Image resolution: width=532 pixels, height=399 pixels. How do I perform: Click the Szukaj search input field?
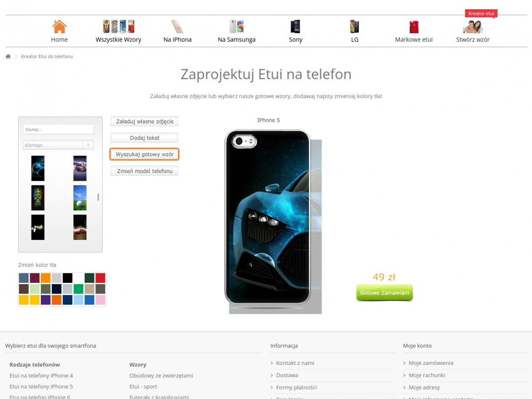pyautogui.click(x=59, y=129)
